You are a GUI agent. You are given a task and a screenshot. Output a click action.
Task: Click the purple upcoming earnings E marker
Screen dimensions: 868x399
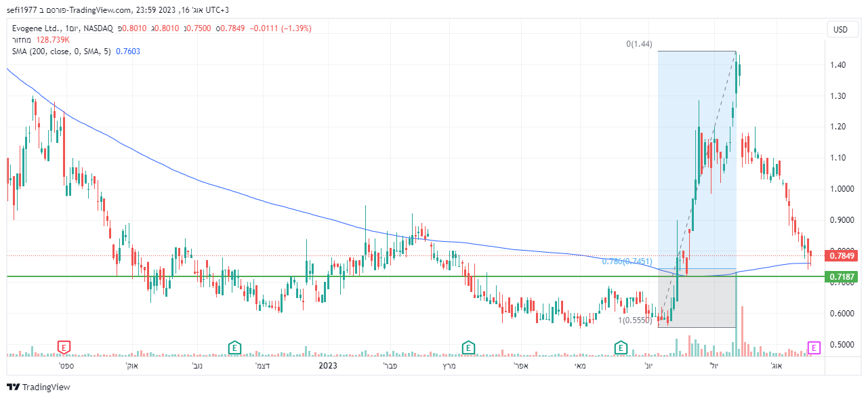(x=814, y=348)
